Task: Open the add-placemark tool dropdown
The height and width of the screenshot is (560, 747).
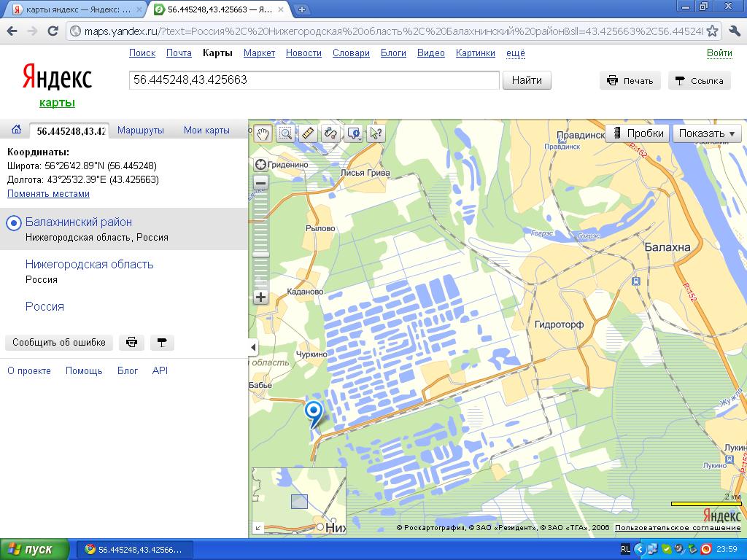Action: [354, 133]
